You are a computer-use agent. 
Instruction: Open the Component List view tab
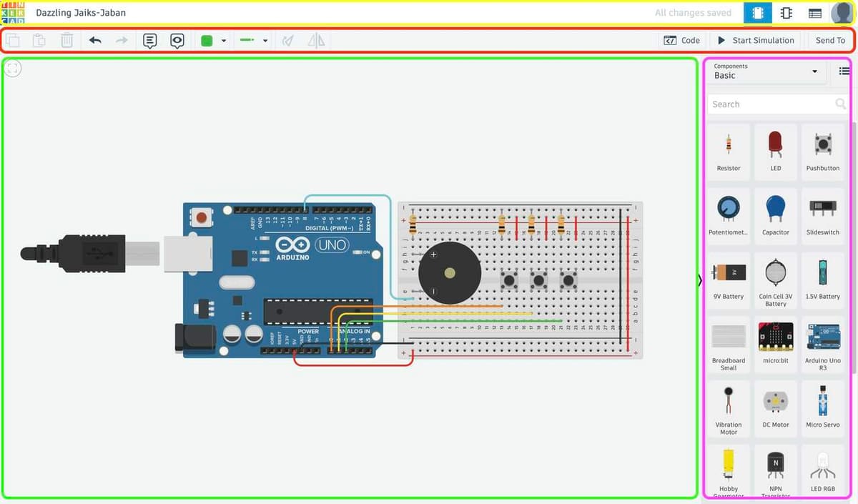[x=814, y=13]
